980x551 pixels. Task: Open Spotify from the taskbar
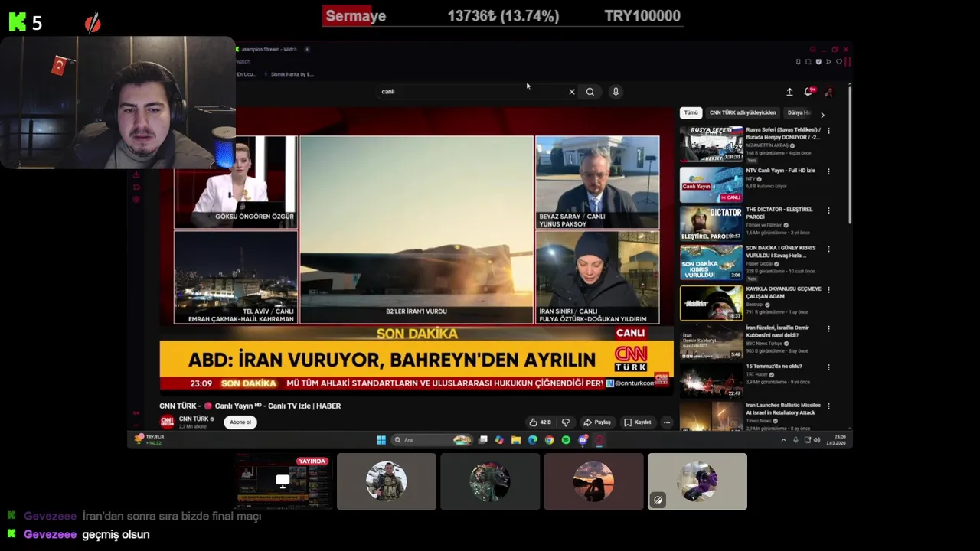(x=566, y=440)
